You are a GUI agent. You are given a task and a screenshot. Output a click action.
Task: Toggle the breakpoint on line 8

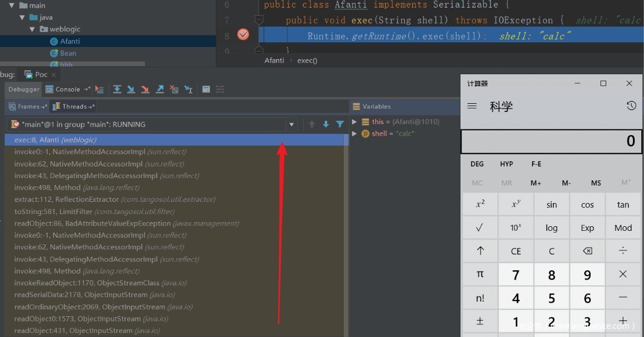[243, 35]
